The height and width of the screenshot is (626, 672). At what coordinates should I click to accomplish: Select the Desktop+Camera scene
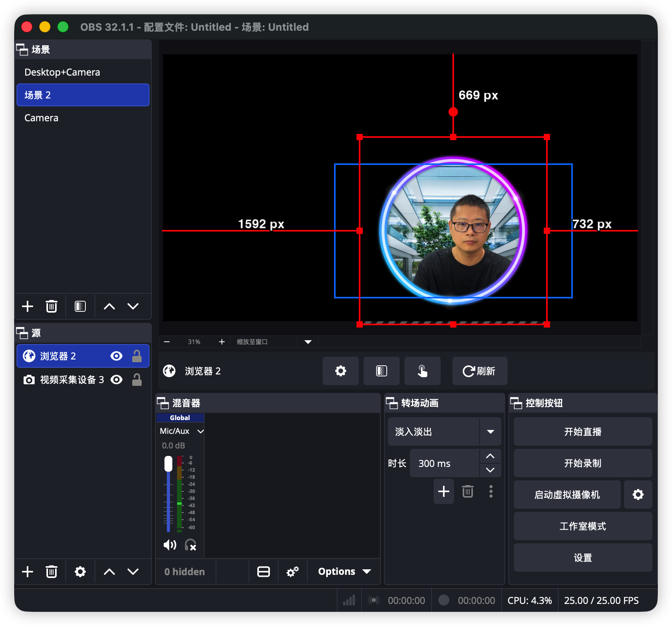pyautogui.click(x=62, y=72)
